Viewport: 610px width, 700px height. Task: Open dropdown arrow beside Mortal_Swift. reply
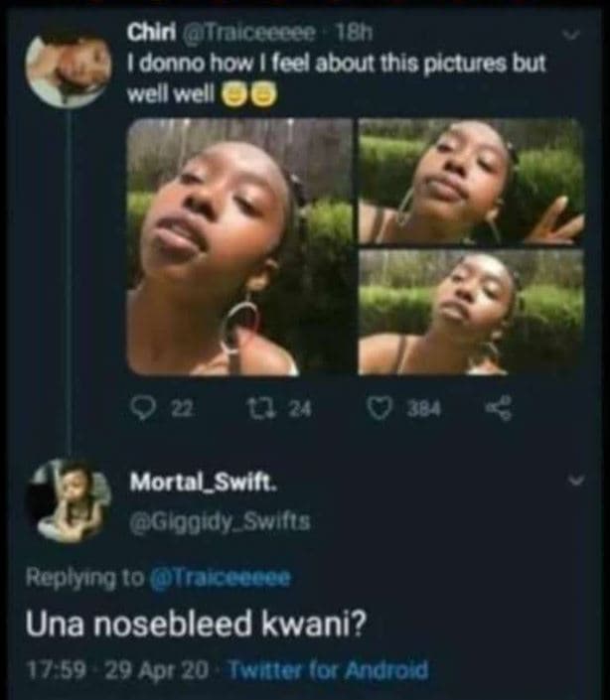(574, 482)
